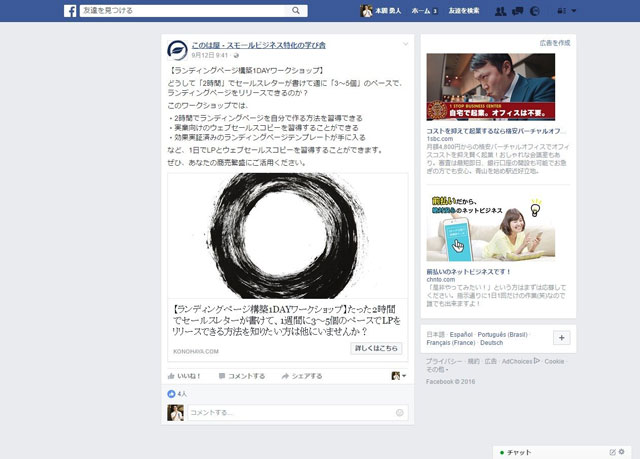This screenshot has height=459, width=640.
Task: Open the 広告を作成 link
Action: coord(555,43)
